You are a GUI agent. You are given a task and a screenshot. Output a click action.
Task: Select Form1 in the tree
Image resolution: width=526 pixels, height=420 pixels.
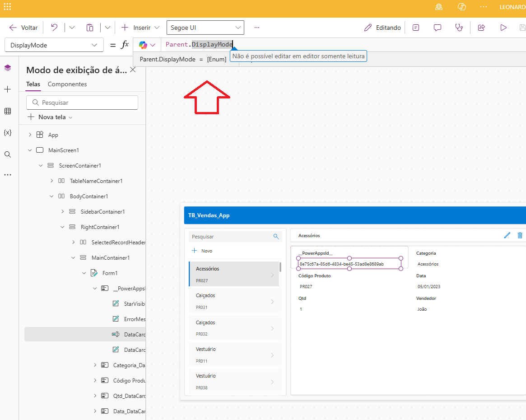click(x=110, y=273)
